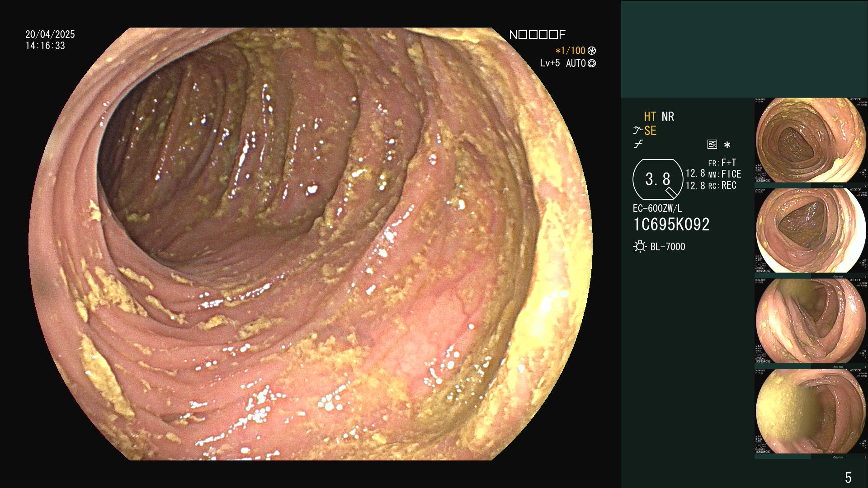Screen dimensions: 868x488
Task: Click the time 14:16:33
Action: (x=45, y=46)
